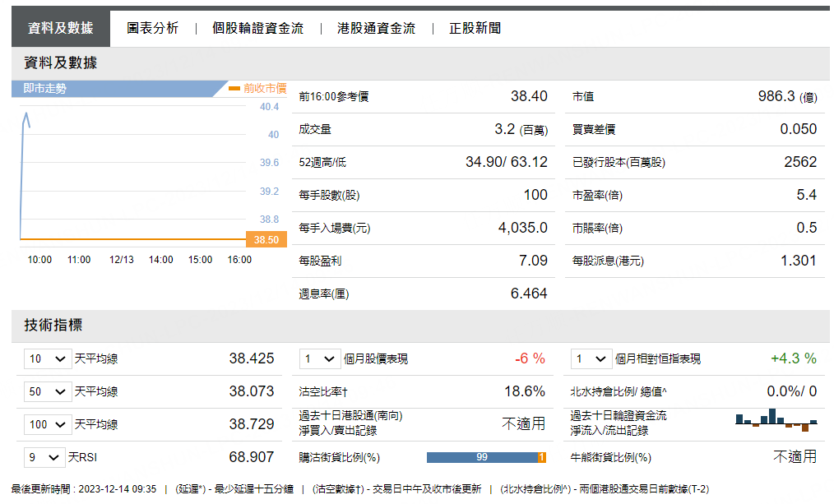Select the 市盈率 value 5.4

point(806,195)
